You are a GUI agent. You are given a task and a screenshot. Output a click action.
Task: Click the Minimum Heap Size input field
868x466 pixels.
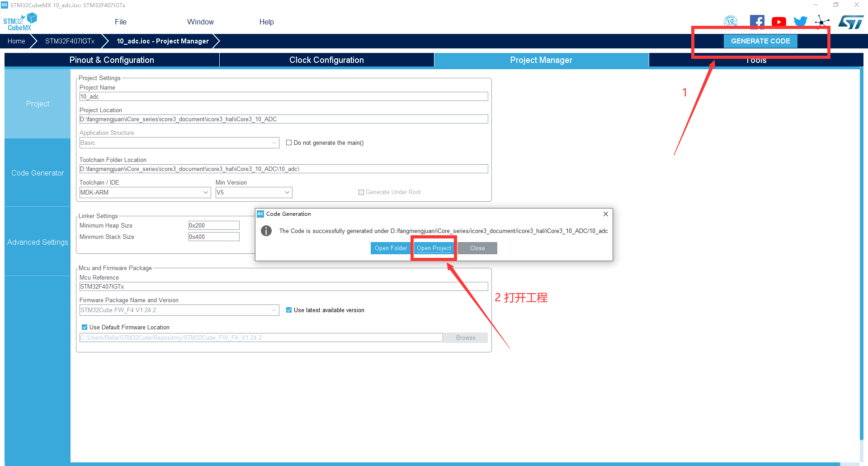coord(213,225)
